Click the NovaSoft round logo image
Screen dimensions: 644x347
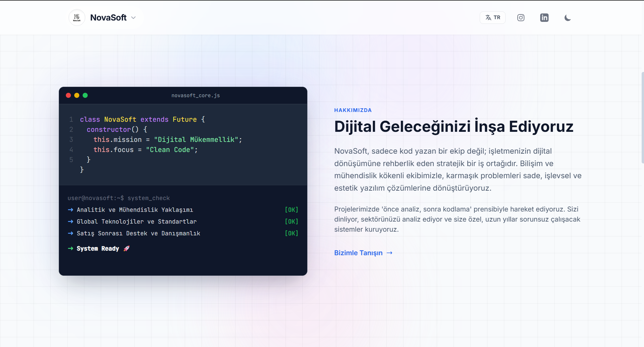pyautogui.click(x=77, y=17)
